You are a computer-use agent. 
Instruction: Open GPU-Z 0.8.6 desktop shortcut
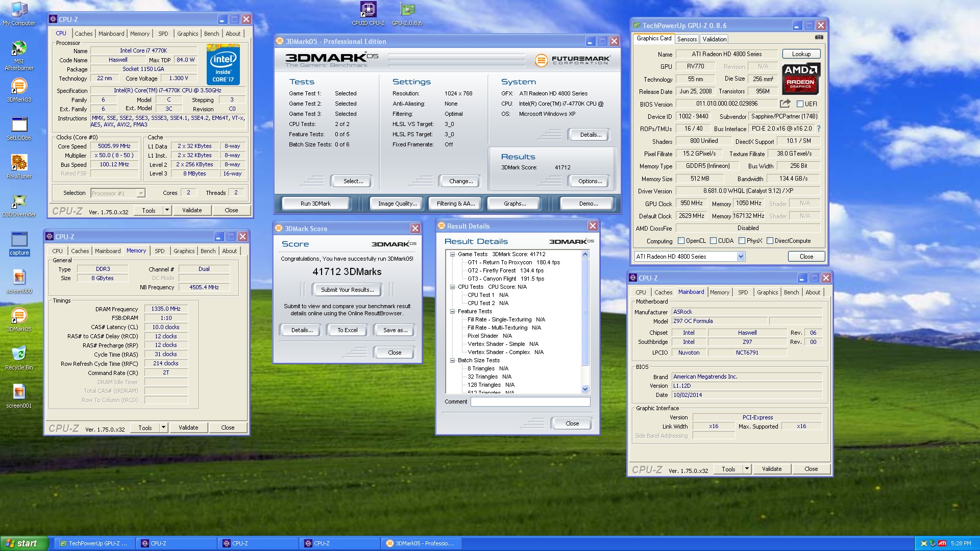click(x=407, y=14)
